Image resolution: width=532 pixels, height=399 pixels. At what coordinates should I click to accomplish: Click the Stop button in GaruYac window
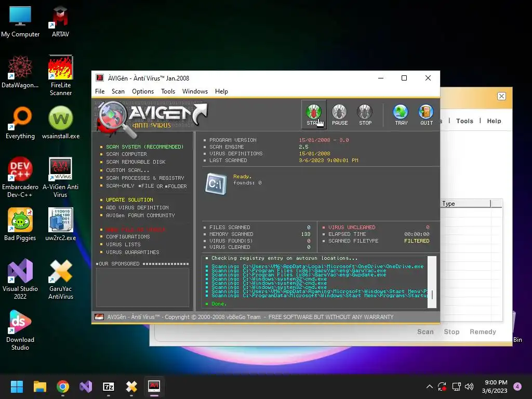coord(451,332)
